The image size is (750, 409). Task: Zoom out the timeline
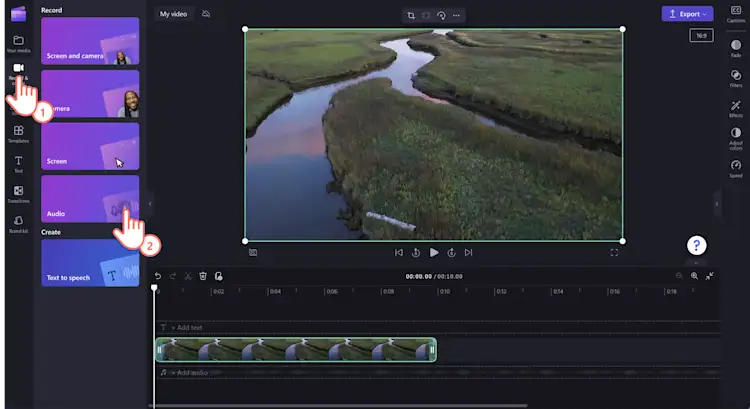(679, 276)
